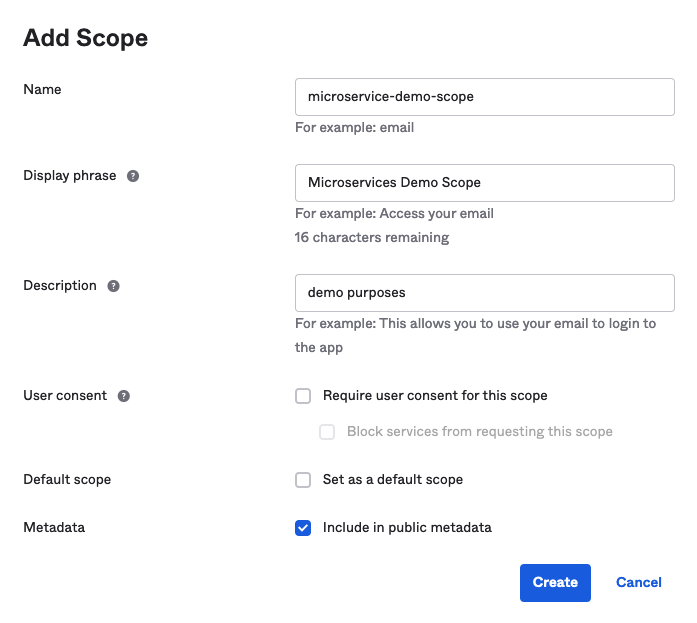Cancel adding the scope
This screenshot has width=697, height=623.
click(x=638, y=583)
